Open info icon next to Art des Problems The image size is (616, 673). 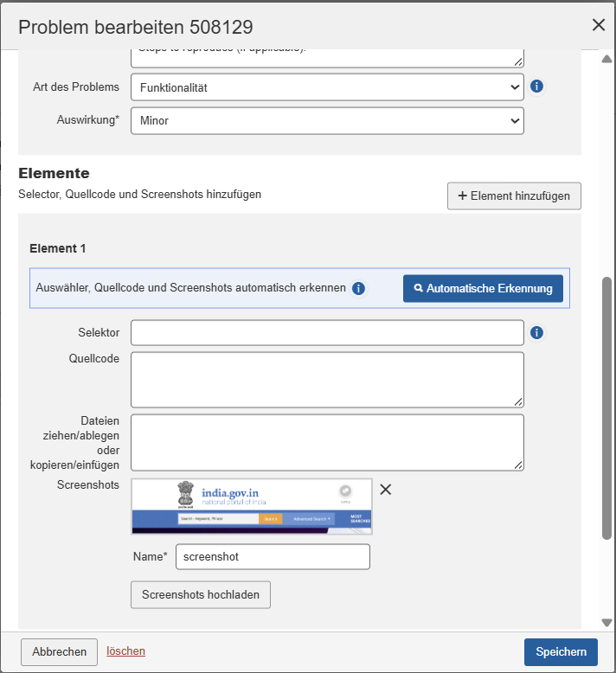coord(536,87)
